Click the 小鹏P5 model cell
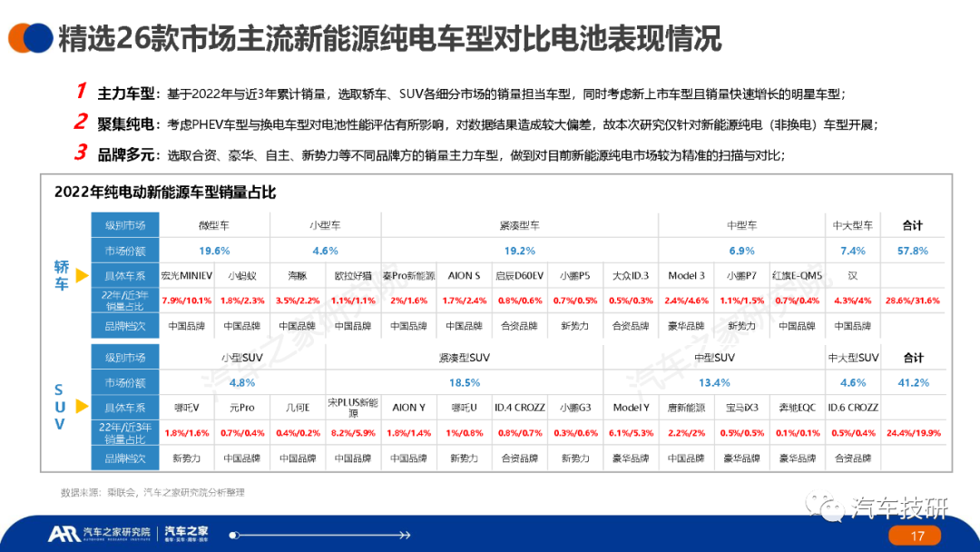This screenshot has height=552, width=980. point(575,276)
